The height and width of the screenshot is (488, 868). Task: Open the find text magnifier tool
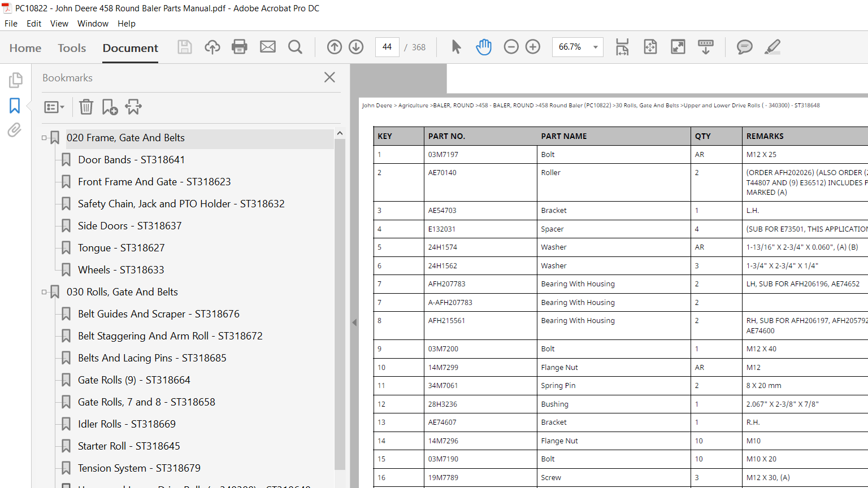[x=295, y=47]
